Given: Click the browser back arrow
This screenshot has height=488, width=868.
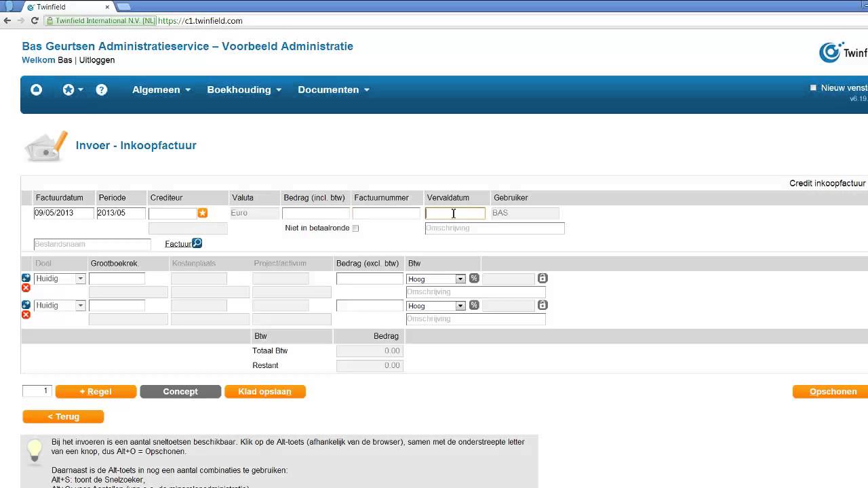Looking at the screenshot, I should (x=7, y=21).
